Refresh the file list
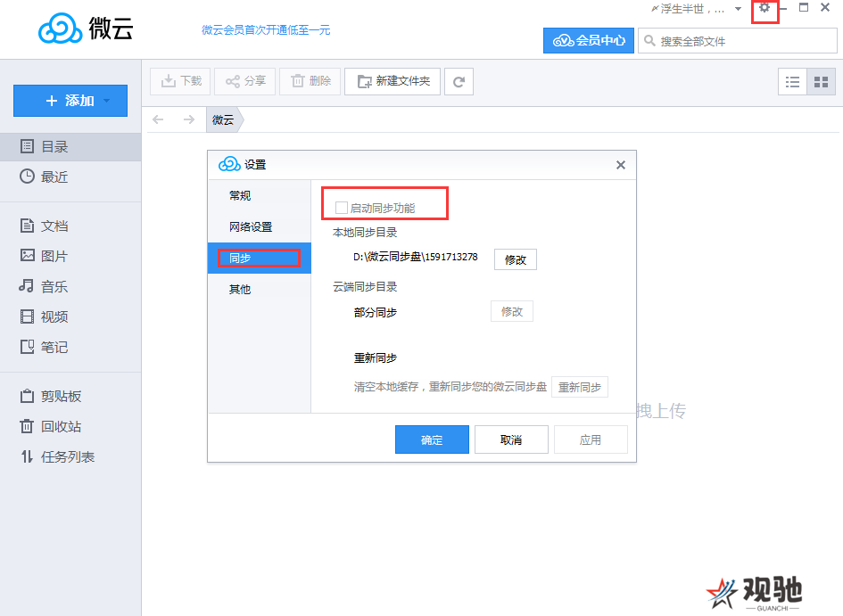843x616 pixels. pyautogui.click(x=459, y=82)
